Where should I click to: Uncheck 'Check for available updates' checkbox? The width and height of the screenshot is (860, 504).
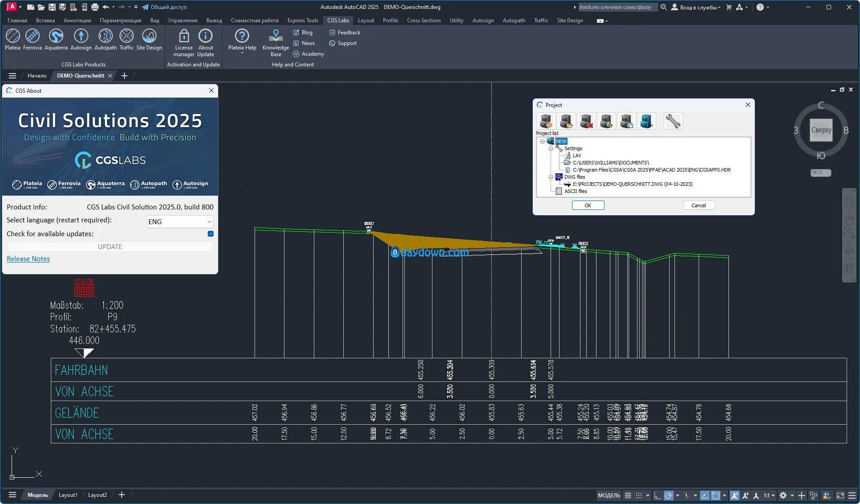tap(210, 234)
